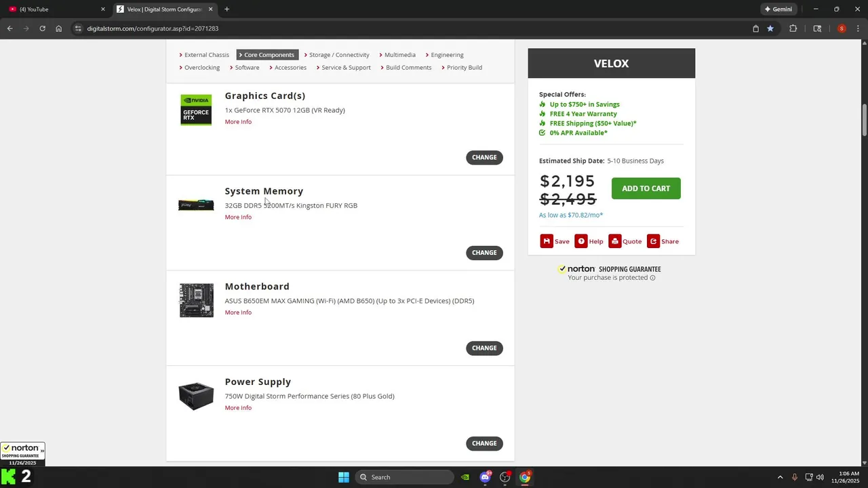Bookmark page using the star icon
This screenshot has height=488, width=868.
coord(770,28)
